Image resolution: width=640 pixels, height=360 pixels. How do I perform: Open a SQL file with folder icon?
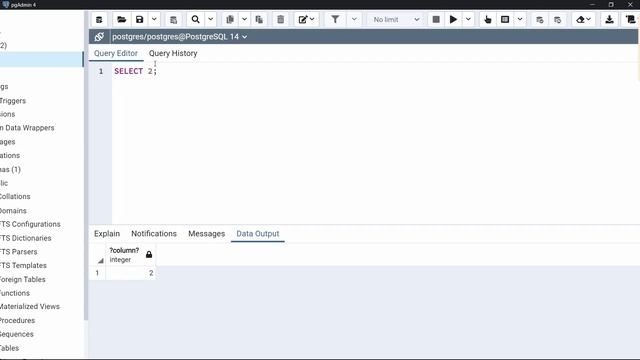click(x=122, y=20)
